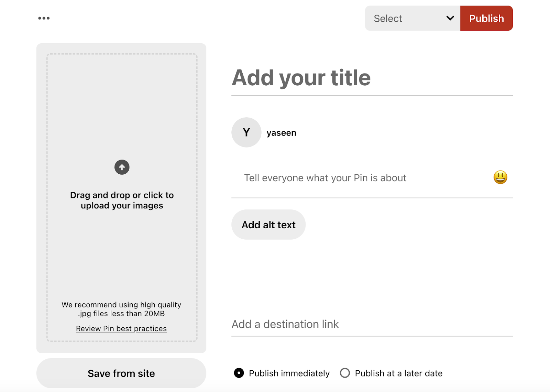This screenshot has width=550, height=392.
Task: Click the yaseen username
Action: click(281, 133)
